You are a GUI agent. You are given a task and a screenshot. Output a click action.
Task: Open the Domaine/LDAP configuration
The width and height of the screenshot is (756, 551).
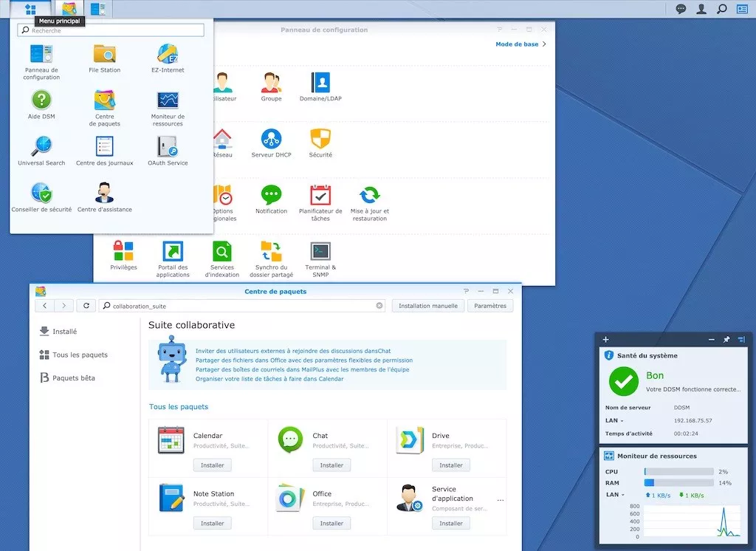click(320, 85)
